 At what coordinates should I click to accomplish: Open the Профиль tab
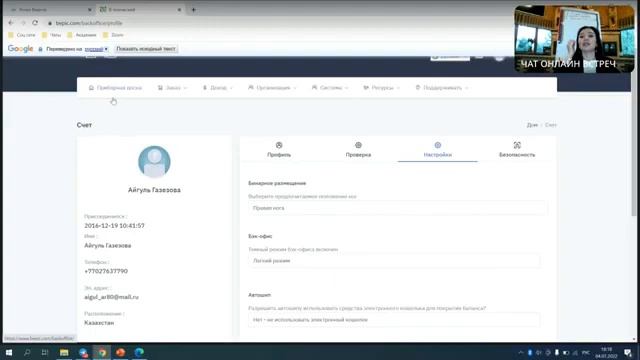279,150
